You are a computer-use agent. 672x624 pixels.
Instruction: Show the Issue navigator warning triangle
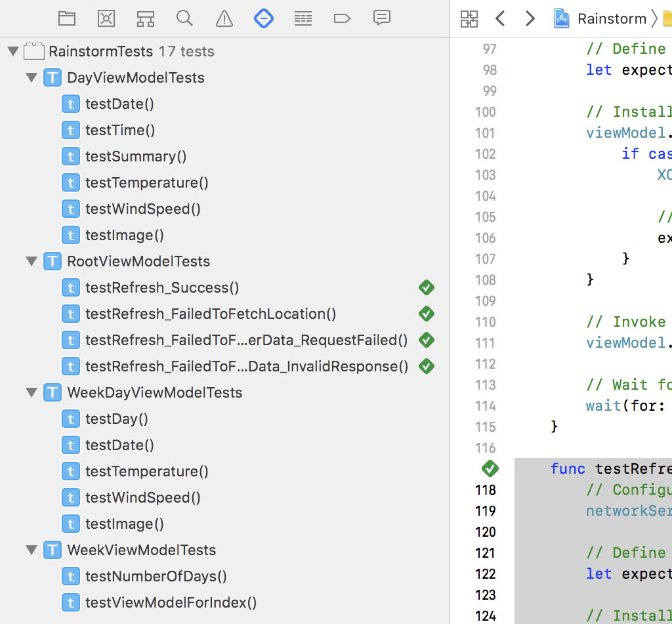tap(224, 18)
